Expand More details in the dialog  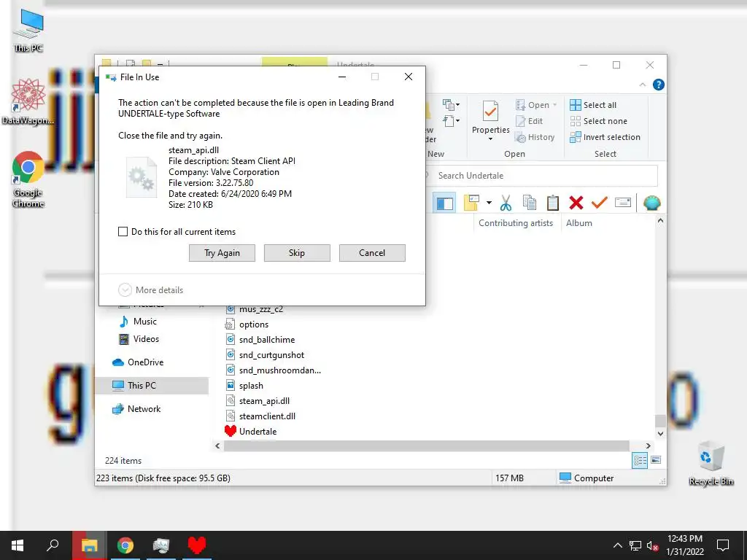[x=150, y=290]
